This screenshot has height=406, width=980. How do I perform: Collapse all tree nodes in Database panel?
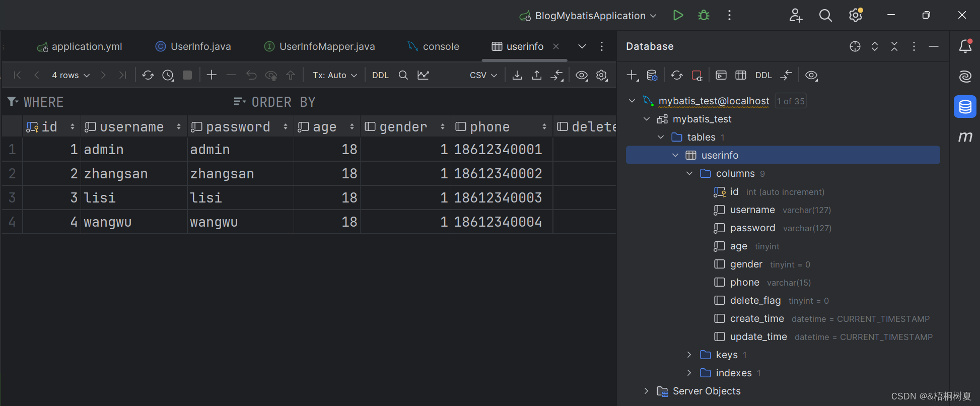(x=894, y=46)
